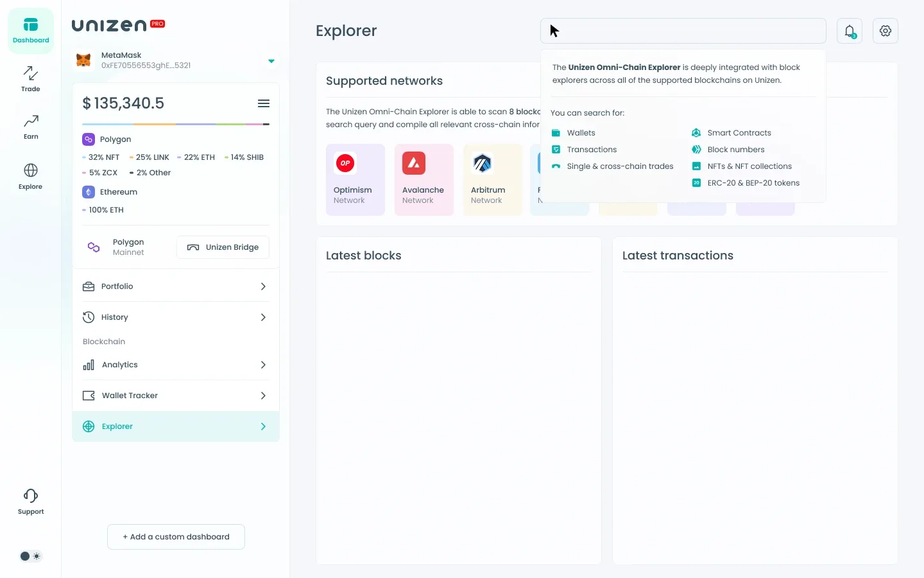Open the Analytics menu item
The image size is (924, 578).
tap(175, 365)
